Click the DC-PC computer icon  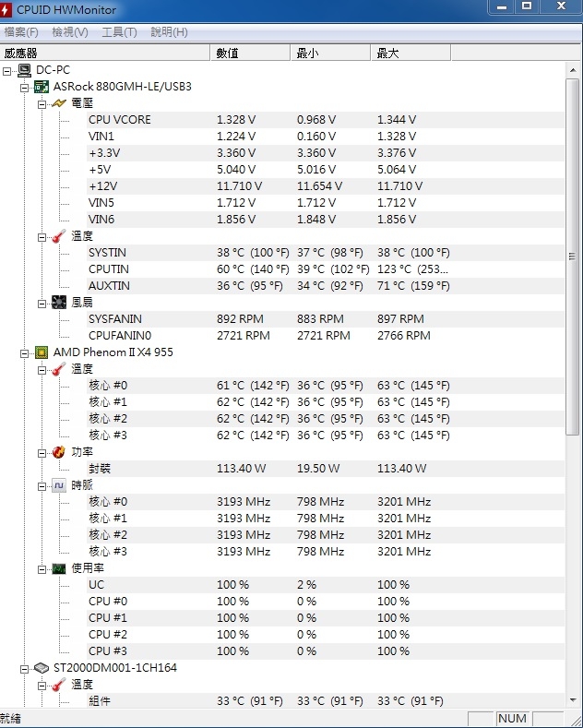pyautogui.click(x=25, y=70)
